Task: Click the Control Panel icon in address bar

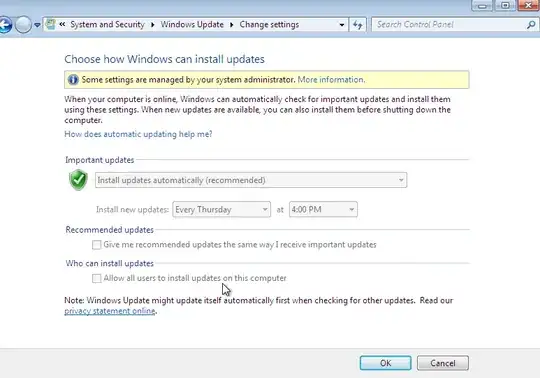Action: (x=51, y=24)
